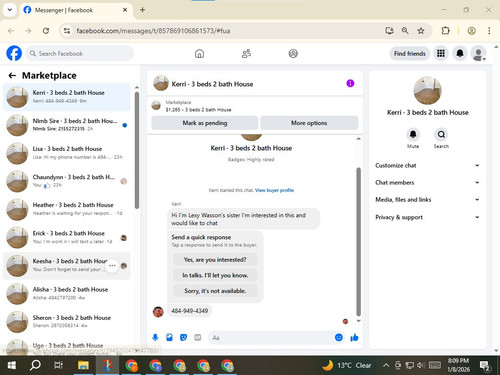Click the Find friends button
The image size is (500, 375).
(410, 53)
